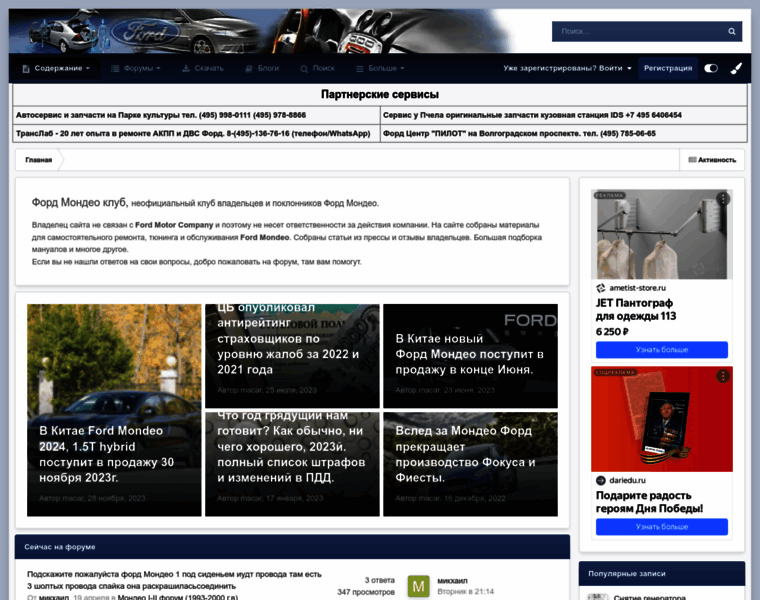This screenshot has width=760, height=600.
Task: Open the Снятие генератора popular entry
Action: tap(649, 597)
